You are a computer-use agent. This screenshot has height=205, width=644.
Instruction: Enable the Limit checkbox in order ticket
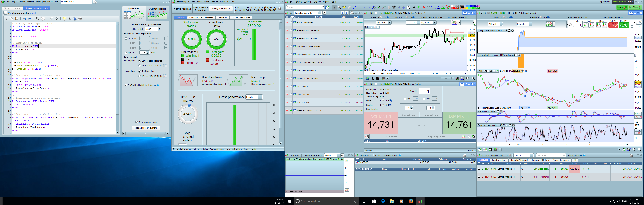(x=424, y=99)
